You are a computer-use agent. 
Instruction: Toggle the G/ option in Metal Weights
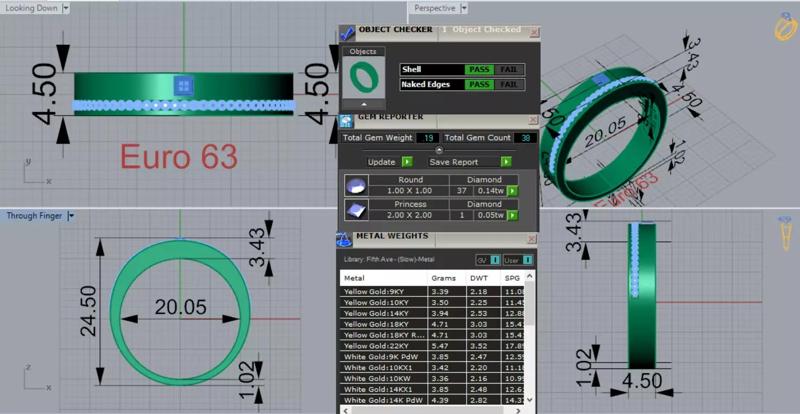coord(488,260)
